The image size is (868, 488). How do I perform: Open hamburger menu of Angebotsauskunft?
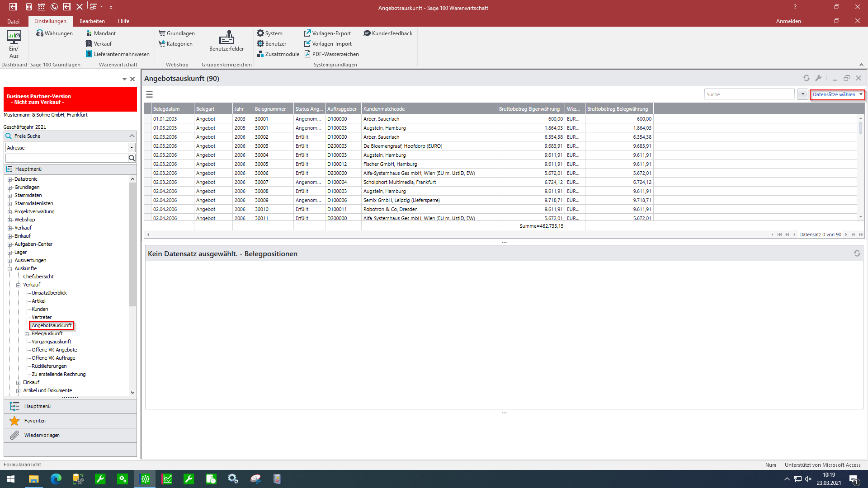point(149,94)
